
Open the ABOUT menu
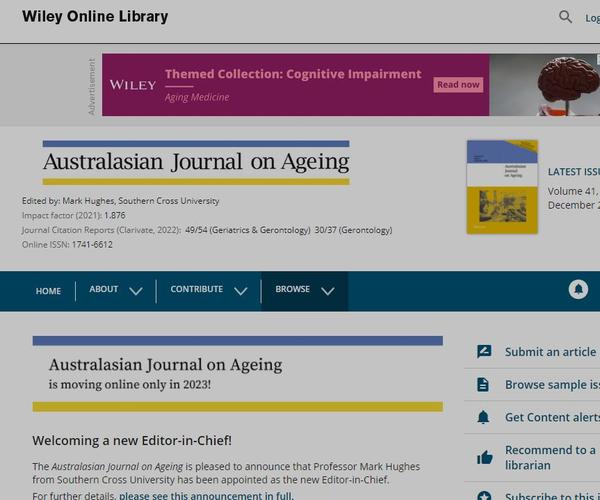pos(104,289)
